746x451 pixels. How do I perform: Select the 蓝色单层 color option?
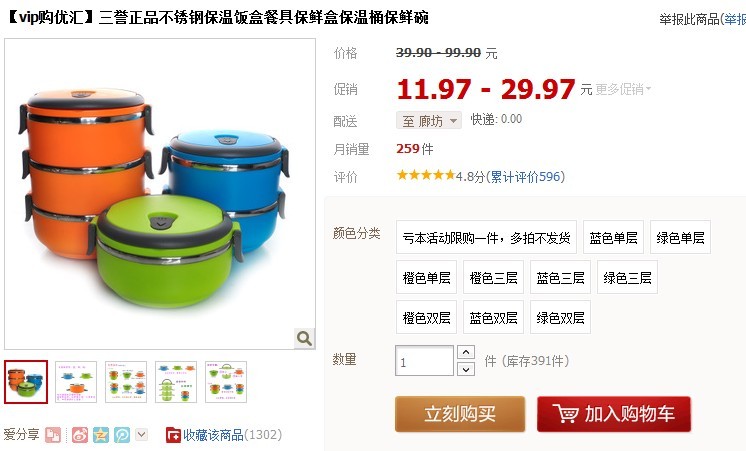[x=613, y=237]
